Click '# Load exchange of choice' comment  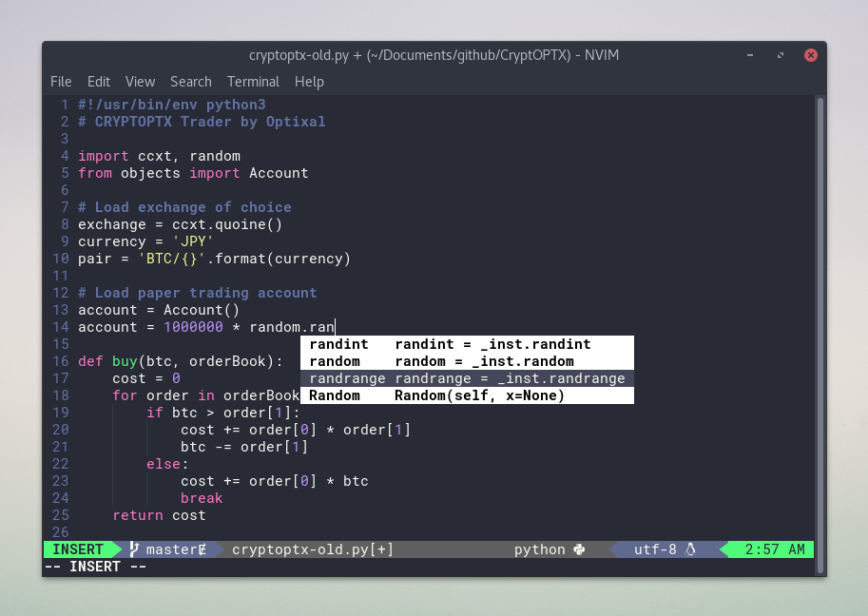click(184, 207)
